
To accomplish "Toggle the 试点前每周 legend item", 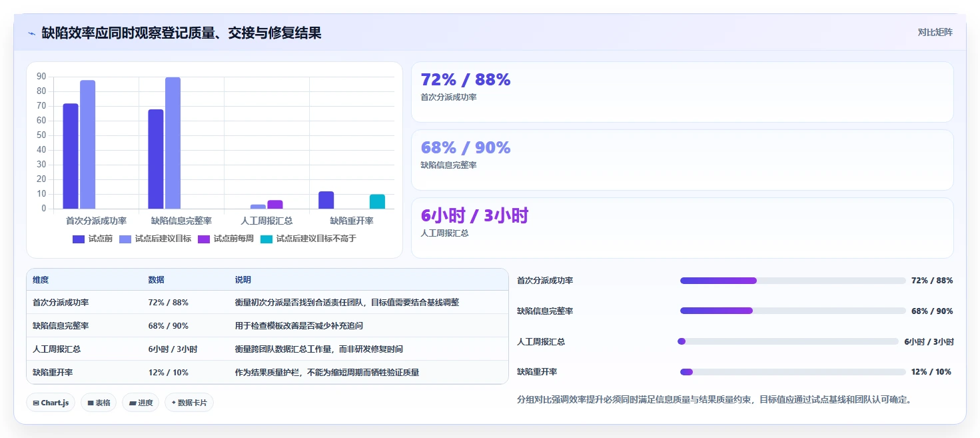I will click(226, 239).
